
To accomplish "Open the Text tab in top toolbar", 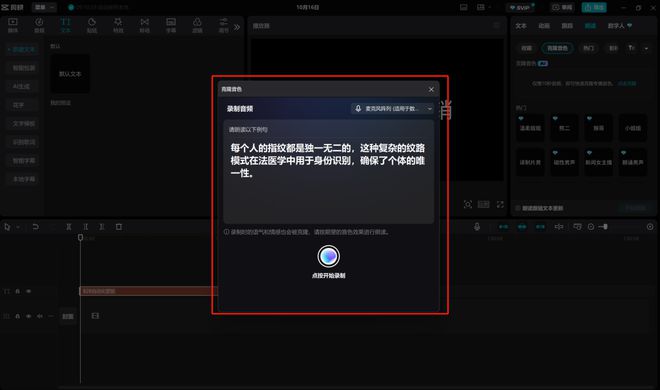I will pos(66,25).
